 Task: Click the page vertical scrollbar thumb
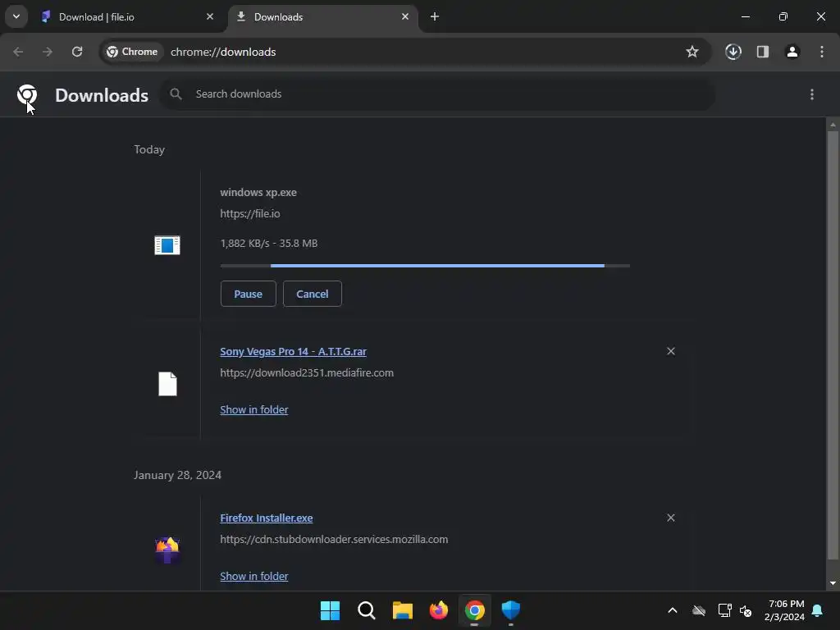point(833,345)
